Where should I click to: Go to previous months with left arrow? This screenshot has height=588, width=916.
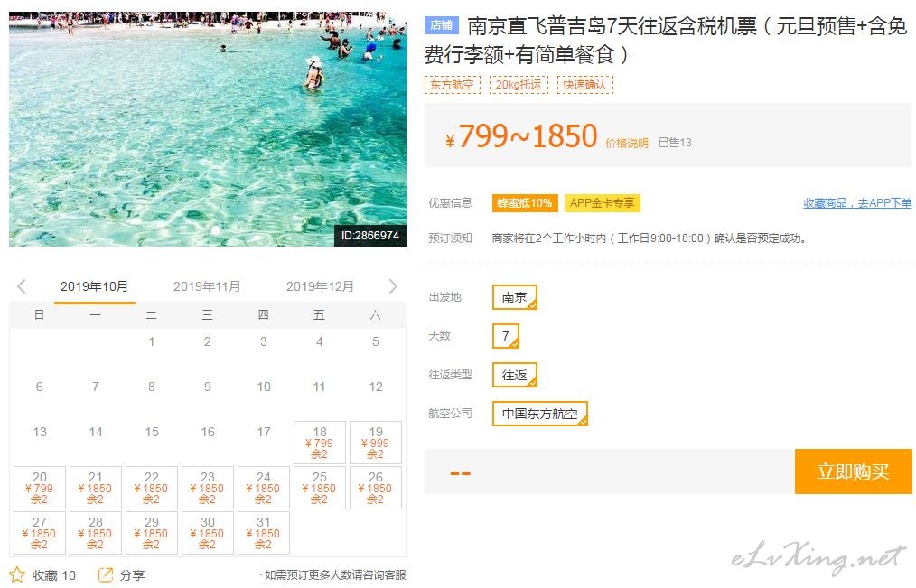22,286
